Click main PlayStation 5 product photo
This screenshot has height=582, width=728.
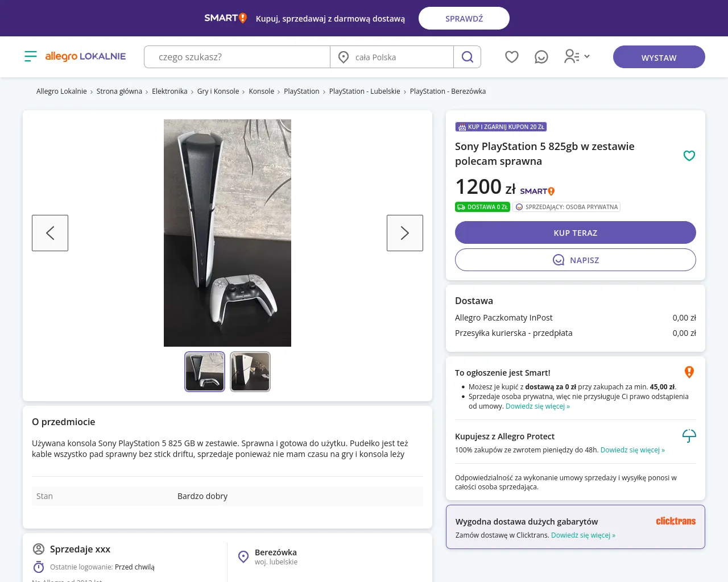click(x=227, y=233)
